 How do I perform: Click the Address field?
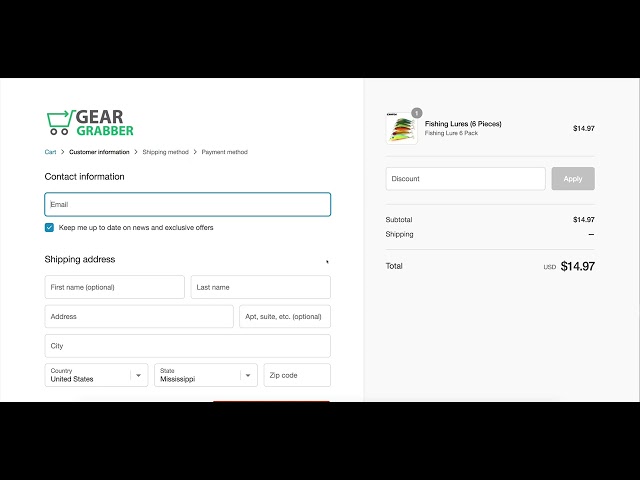(139, 316)
